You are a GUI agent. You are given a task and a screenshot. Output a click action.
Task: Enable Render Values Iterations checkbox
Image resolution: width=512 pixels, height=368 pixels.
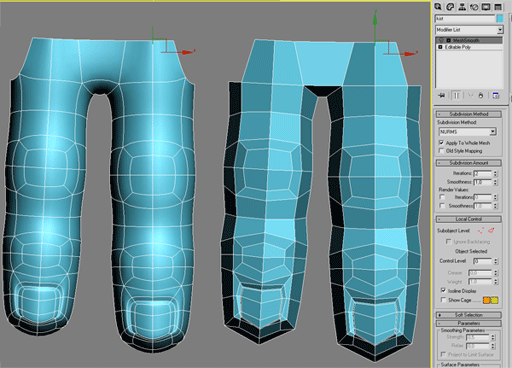point(442,197)
